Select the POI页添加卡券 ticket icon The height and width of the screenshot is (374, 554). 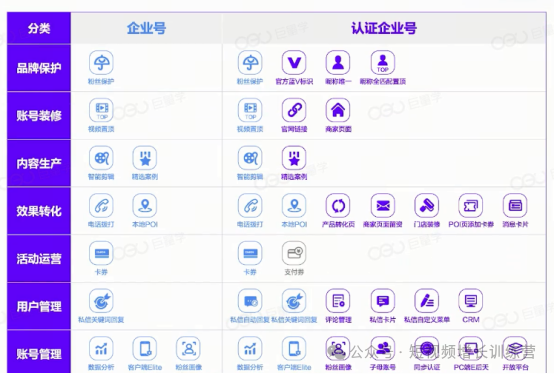[x=471, y=206]
